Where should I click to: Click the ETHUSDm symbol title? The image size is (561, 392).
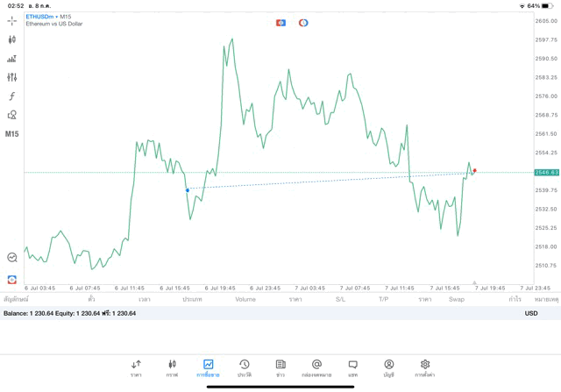pyautogui.click(x=40, y=17)
